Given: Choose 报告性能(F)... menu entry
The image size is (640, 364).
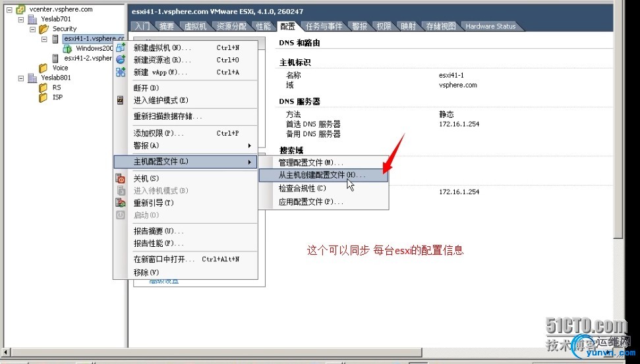Looking at the screenshot, I should point(186,244).
